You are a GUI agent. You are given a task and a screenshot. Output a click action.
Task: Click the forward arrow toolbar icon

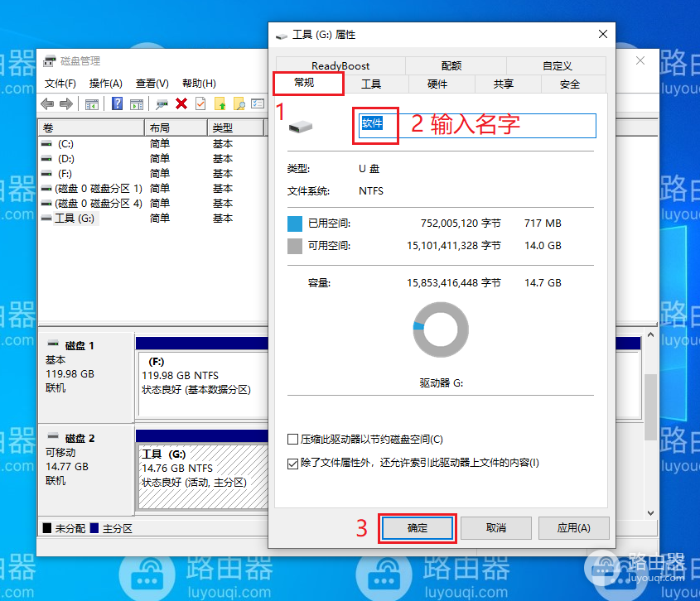(65, 103)
